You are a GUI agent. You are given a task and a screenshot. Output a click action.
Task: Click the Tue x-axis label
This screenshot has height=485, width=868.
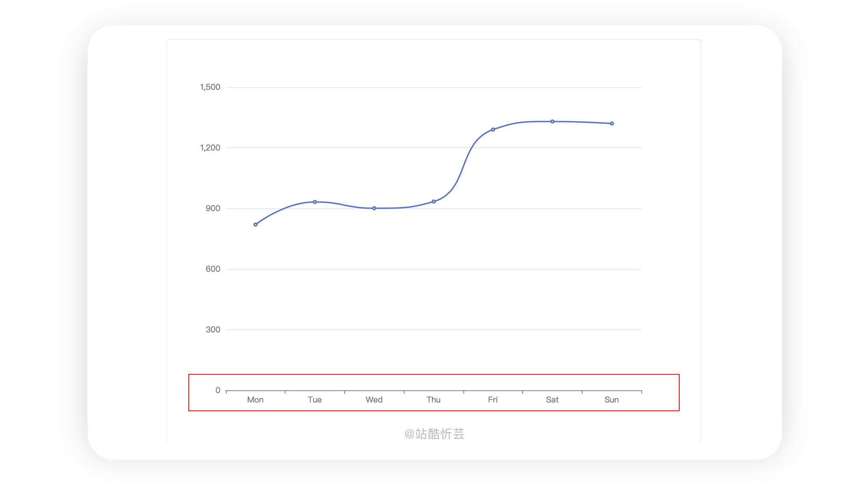coord(315,400)
